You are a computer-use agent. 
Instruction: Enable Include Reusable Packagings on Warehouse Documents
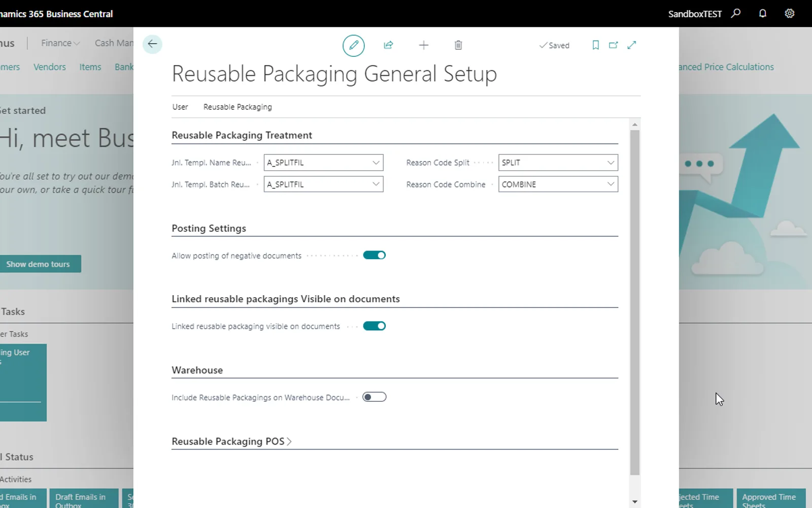tap(375, 397)
